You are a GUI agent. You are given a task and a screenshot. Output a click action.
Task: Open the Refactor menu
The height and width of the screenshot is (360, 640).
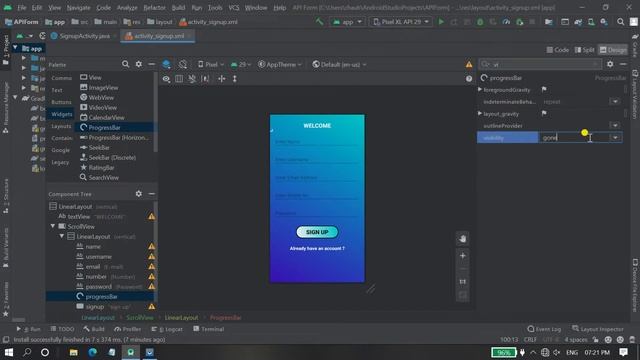pos(154,8)
